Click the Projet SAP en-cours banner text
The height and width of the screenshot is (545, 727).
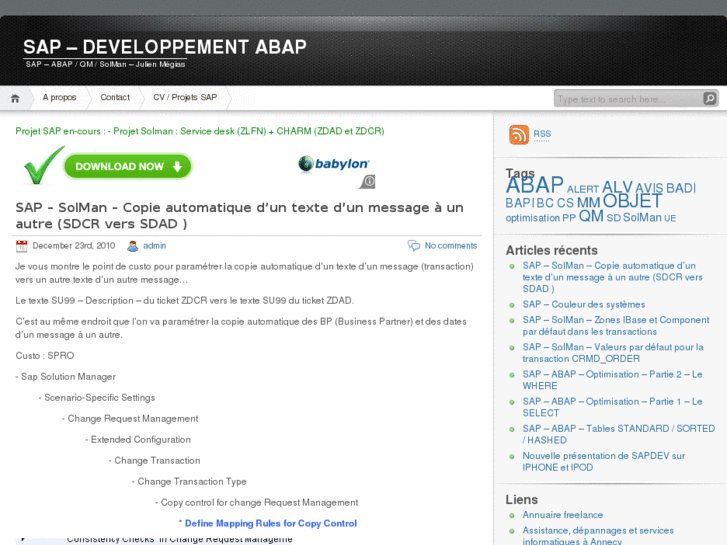click(200, 131)
